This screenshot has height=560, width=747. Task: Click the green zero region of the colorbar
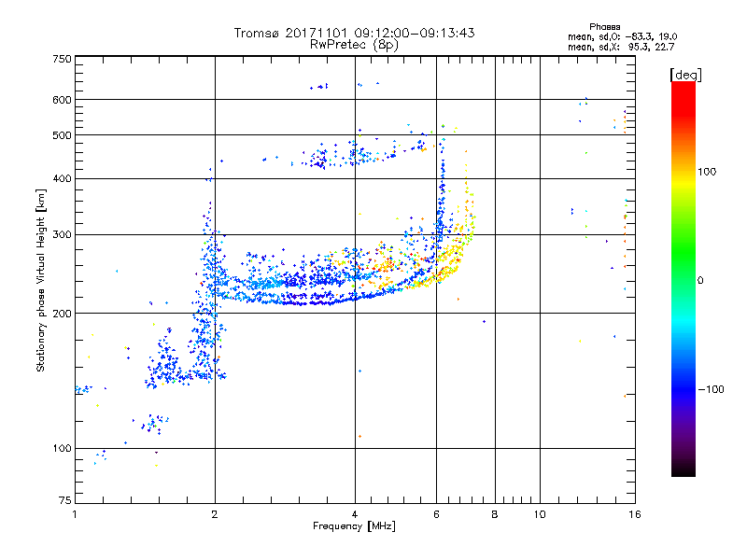click(x=684, y=279)
